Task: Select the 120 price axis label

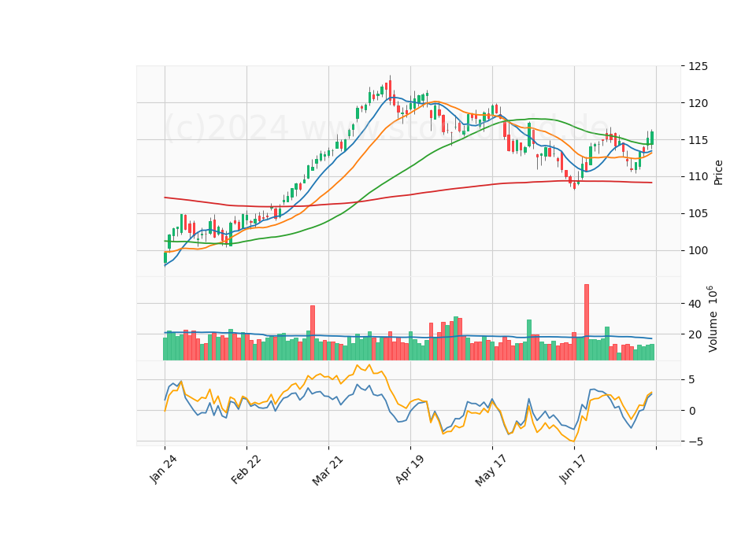Action: pyautogui.click(x=699, y=103)
